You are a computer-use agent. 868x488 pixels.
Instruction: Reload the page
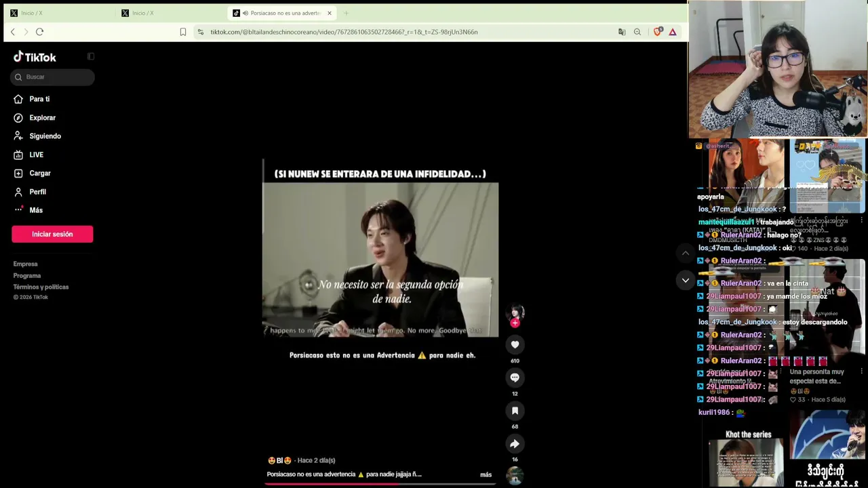point(39,32)
